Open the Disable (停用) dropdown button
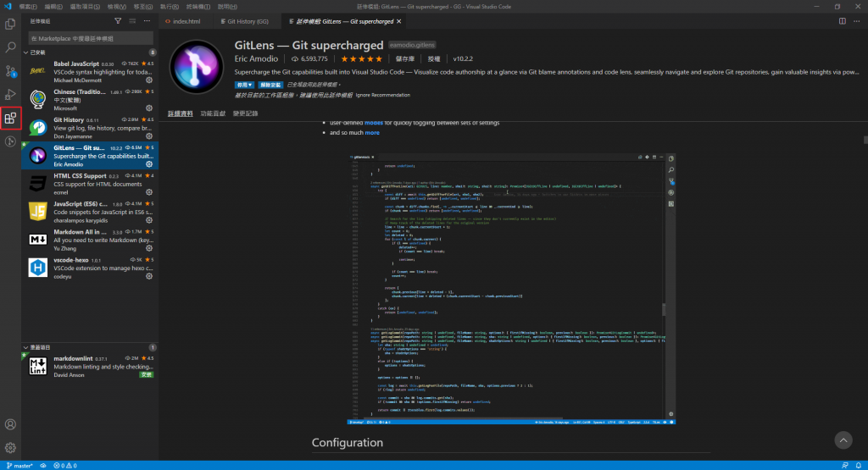The width and height of the screenshot is (868, 470). [244, 85]
